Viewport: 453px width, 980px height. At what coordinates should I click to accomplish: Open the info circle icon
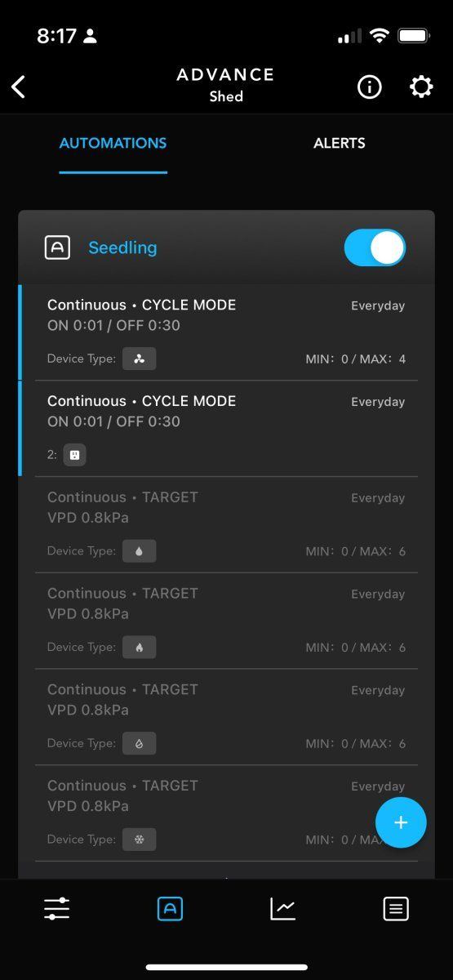coord(369,87)
